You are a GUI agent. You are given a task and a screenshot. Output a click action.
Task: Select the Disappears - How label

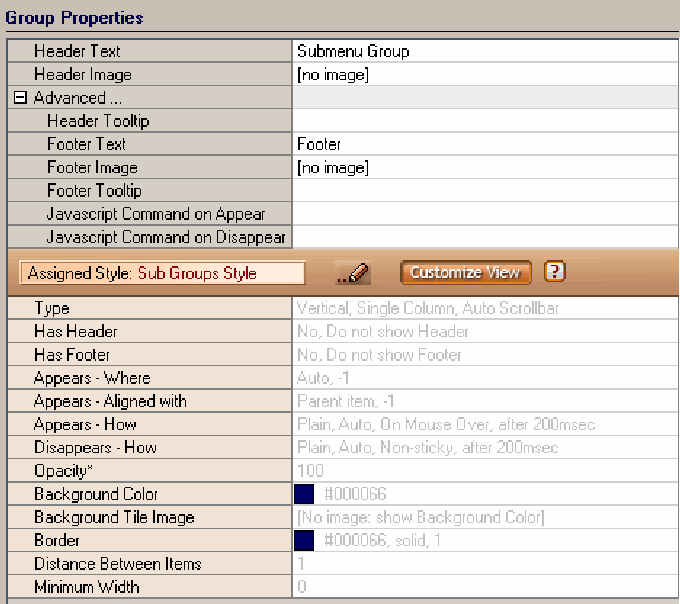click(95, 448)
